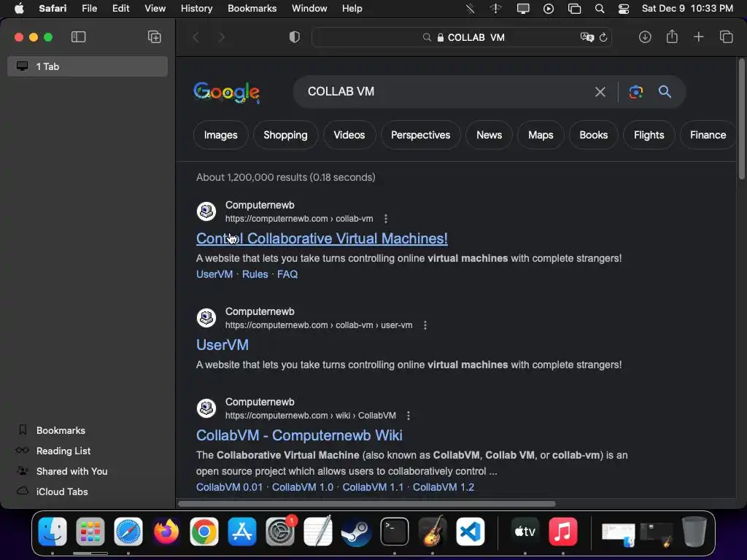Launch Google Chrome from the Dock
The image size is (747, 560).
204,532
